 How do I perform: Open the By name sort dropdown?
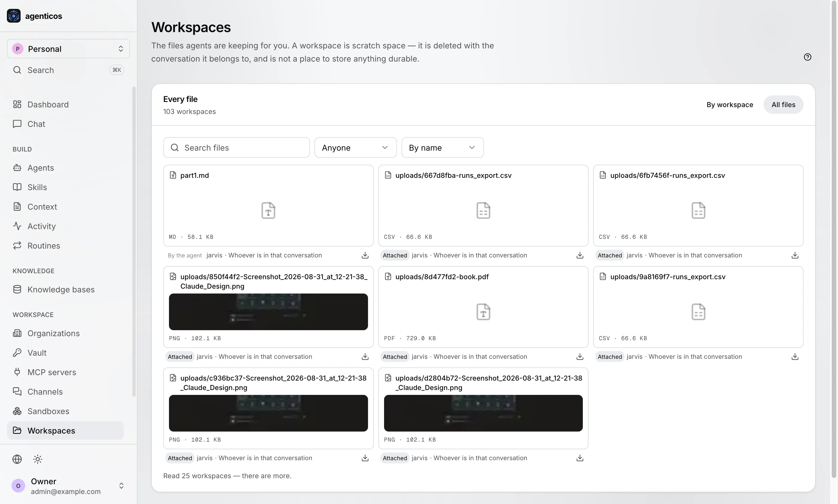coord(442,147)
